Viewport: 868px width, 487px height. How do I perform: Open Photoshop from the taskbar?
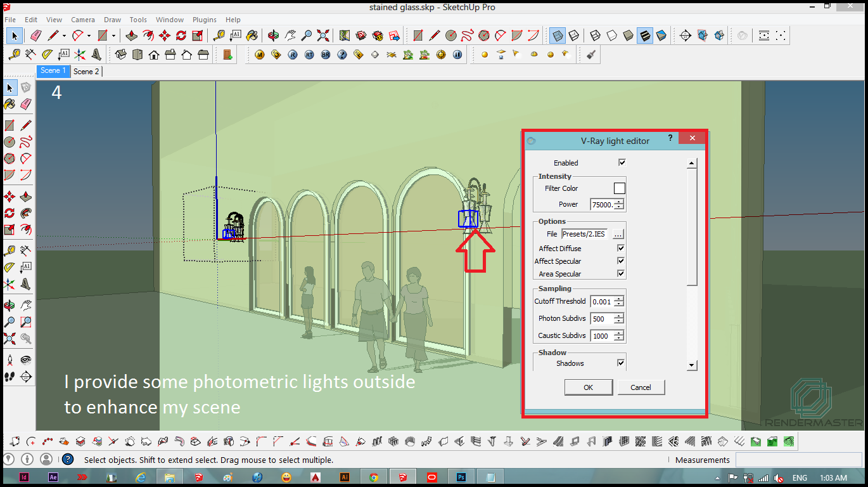[462, 477]
